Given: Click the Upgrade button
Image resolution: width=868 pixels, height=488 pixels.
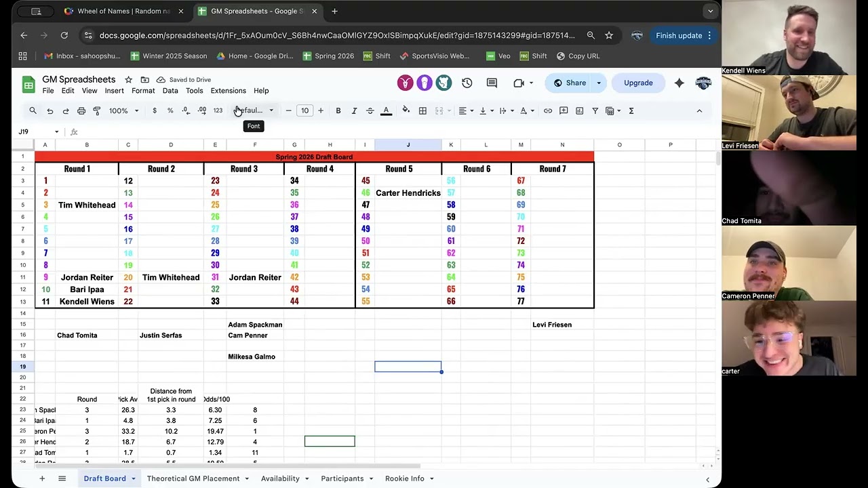Looking at the screenshot, I should coord(638,83).
